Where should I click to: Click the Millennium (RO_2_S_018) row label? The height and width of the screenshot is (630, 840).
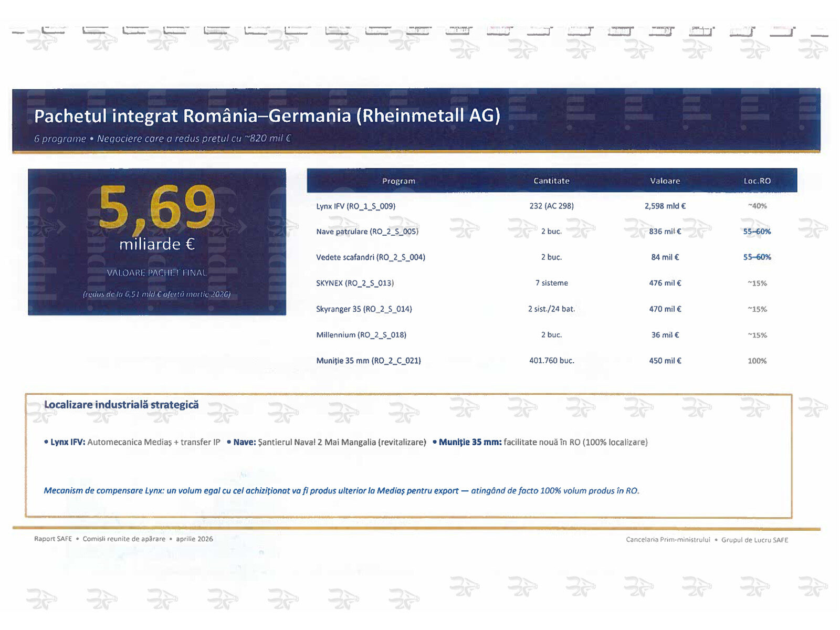click(361, 335)
